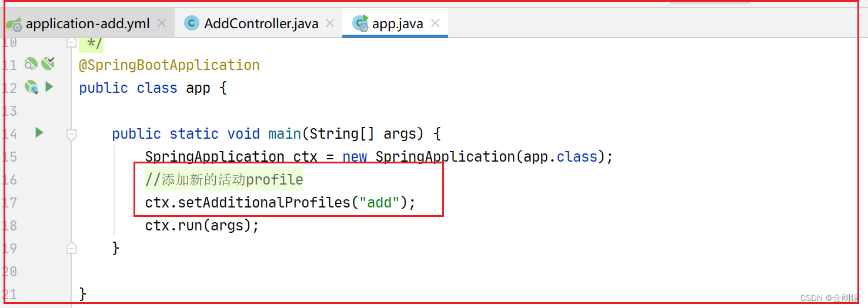The image size is (868, 308).
Task: Click line number 20 in gutter
Action: (10, 271)
